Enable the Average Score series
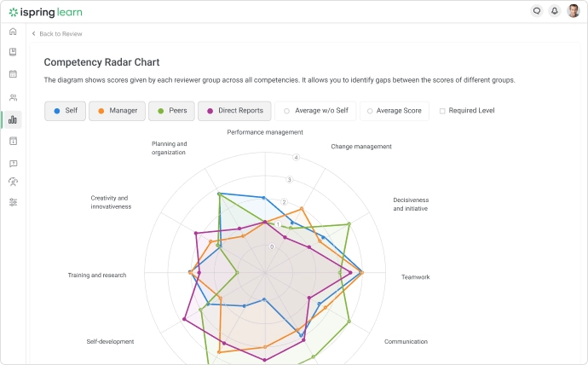Screen dimensions: 588x365 [394, 111]
